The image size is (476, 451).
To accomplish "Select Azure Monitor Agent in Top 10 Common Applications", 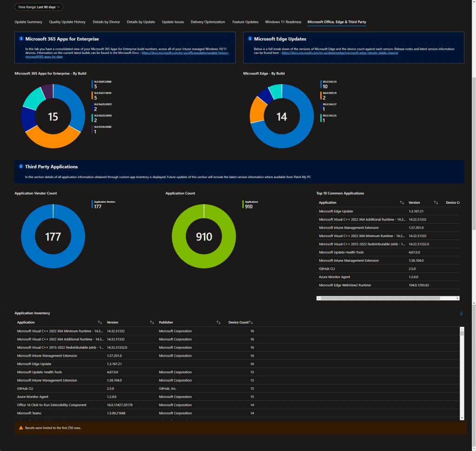I will [x=388, y=277].
